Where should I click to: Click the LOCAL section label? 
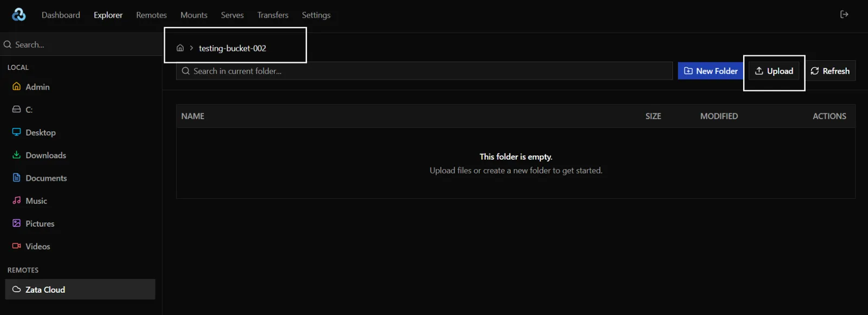tap(18, 67)
